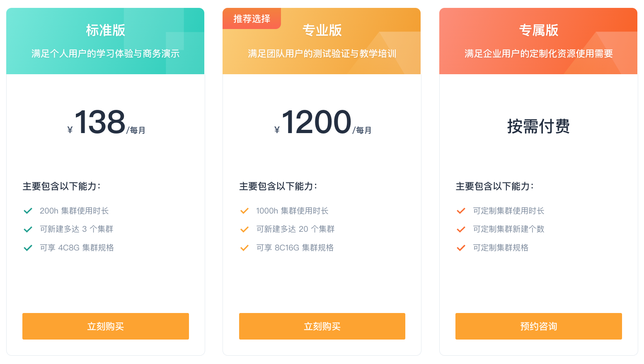Click the green checkmark beside 200h 集群使用时长
Image resolution: width=644 pixels, height=364 pixels.
point(28,211)
